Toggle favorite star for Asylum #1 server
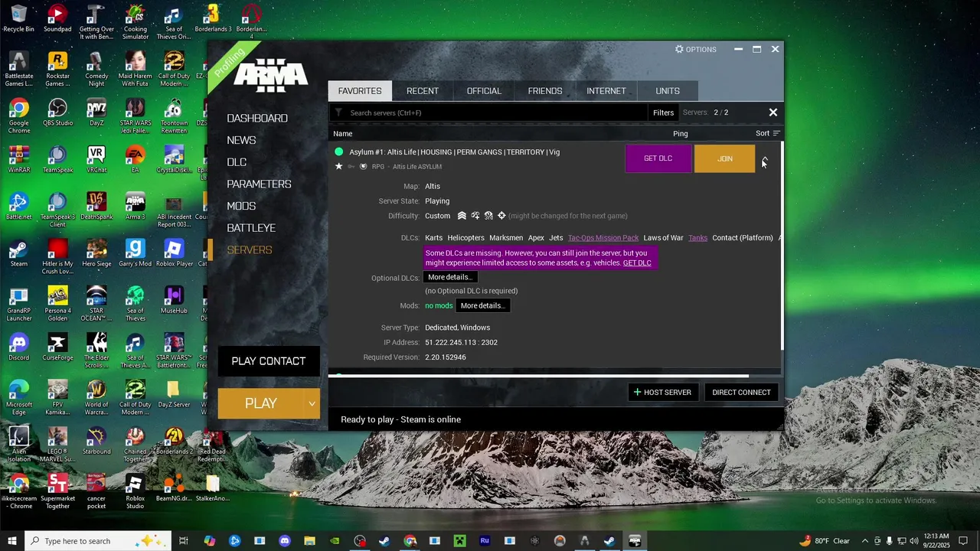Viewport: 980px width, 551px height. click(339, 166)
